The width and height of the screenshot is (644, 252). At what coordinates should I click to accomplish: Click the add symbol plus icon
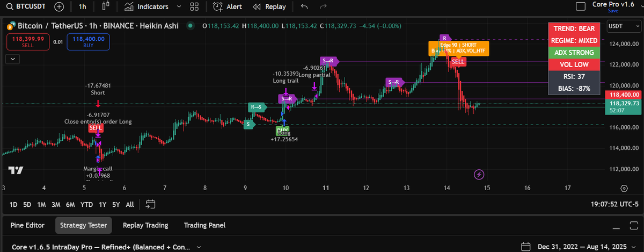point(59,7)
